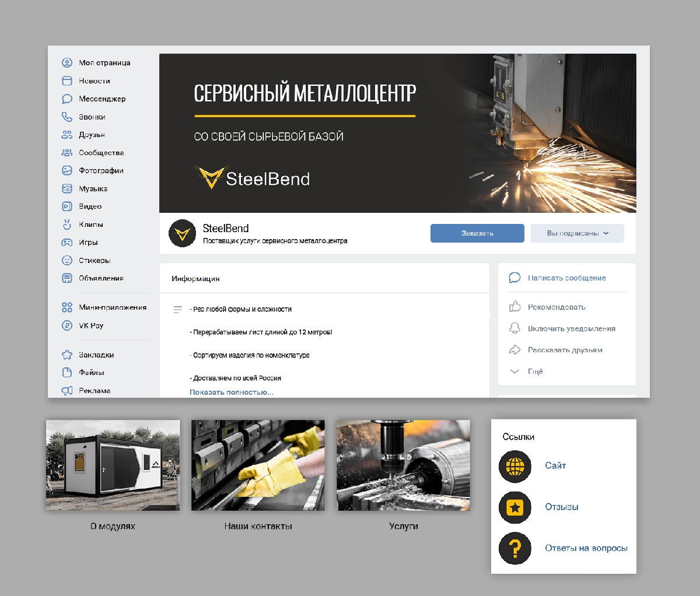Select Сообщества in the left menu
This screenshot has width=700, height=596.
click(101, 153)
